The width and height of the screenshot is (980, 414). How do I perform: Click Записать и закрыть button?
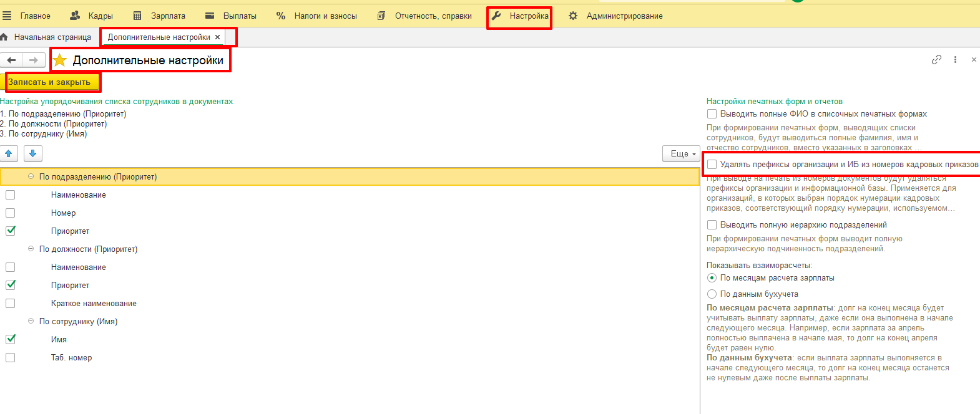coord(50,82)
